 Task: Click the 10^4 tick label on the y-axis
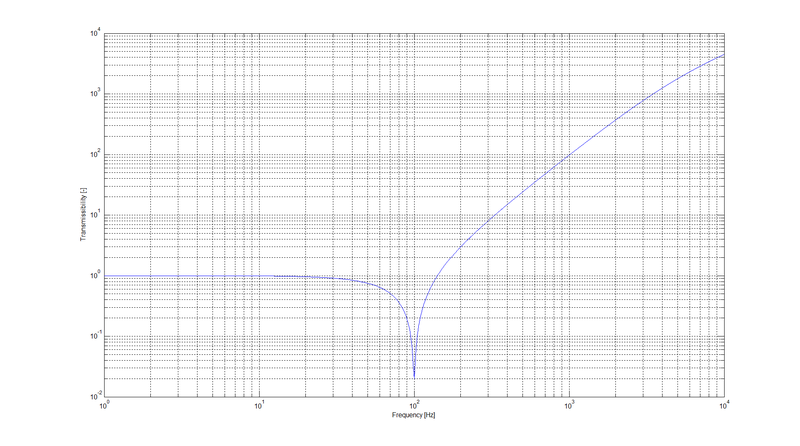[93, 34]
